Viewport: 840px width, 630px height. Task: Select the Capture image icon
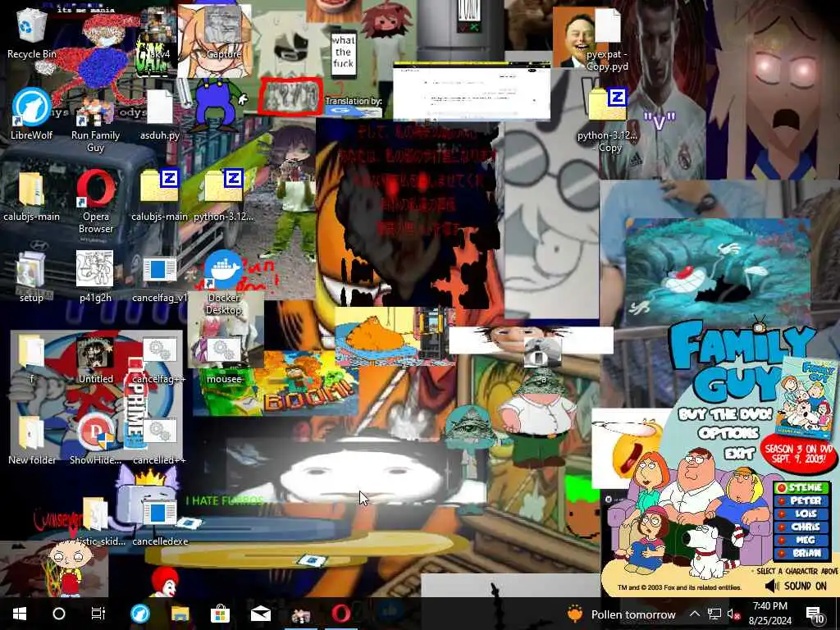[224, 27]
